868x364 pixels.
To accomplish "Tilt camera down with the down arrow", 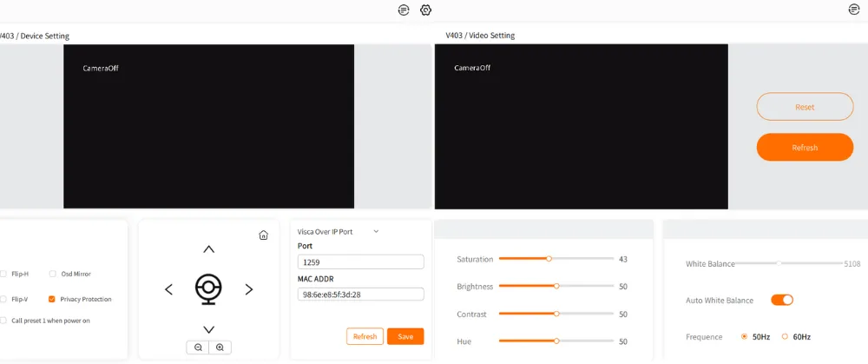I will click(208, 329).
